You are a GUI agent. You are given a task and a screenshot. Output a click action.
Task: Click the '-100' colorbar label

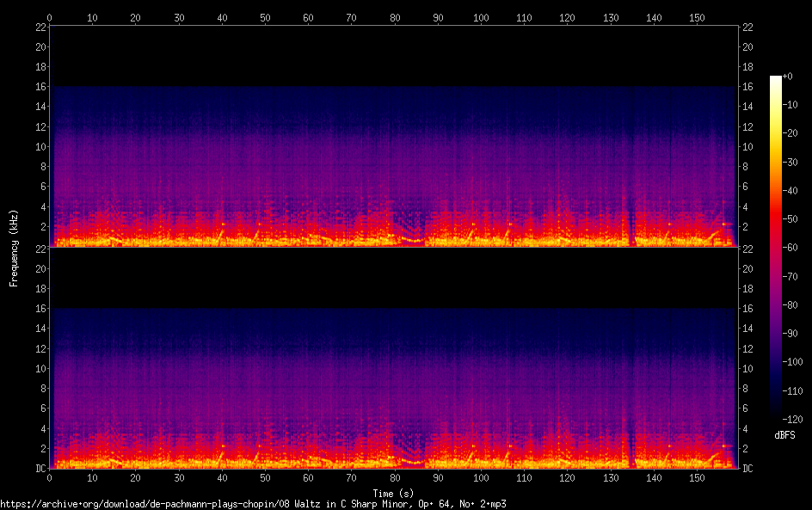(792, 362)
